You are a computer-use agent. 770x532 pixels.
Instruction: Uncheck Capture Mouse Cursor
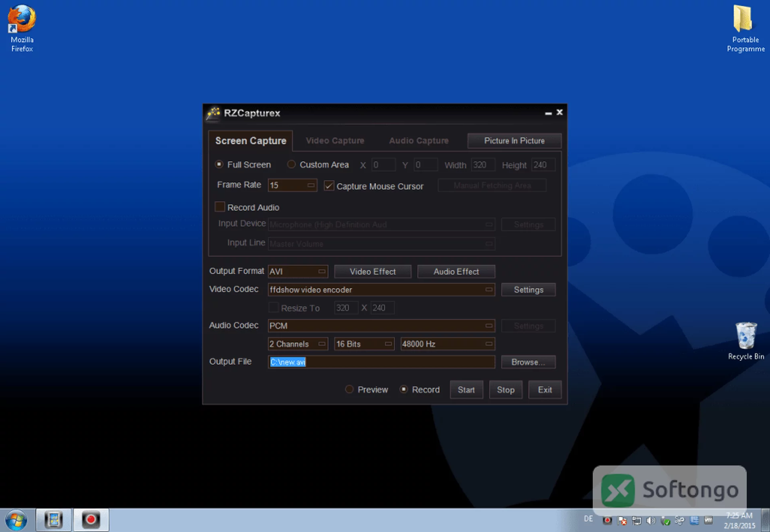tap(329, 186)
